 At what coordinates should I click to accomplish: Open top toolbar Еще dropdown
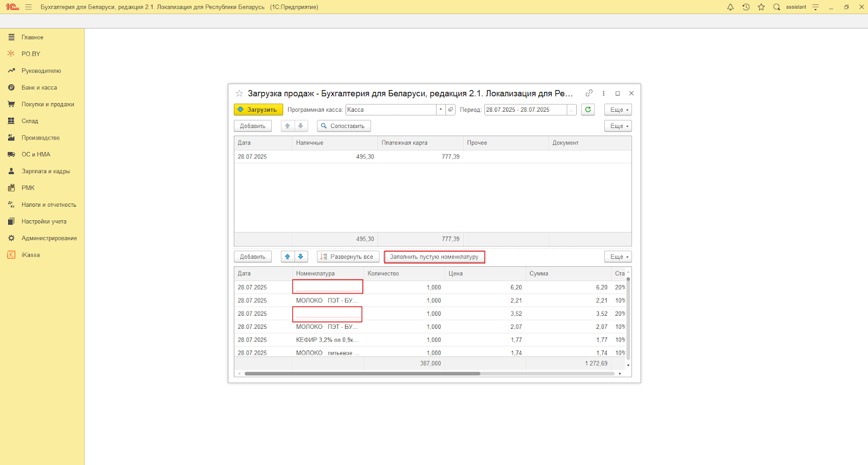pos(618,110)
